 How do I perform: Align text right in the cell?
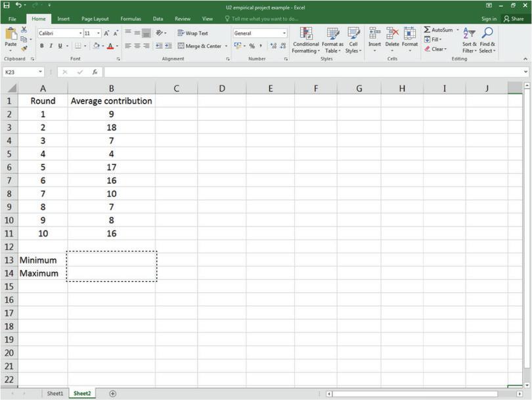tap(146, 46)
